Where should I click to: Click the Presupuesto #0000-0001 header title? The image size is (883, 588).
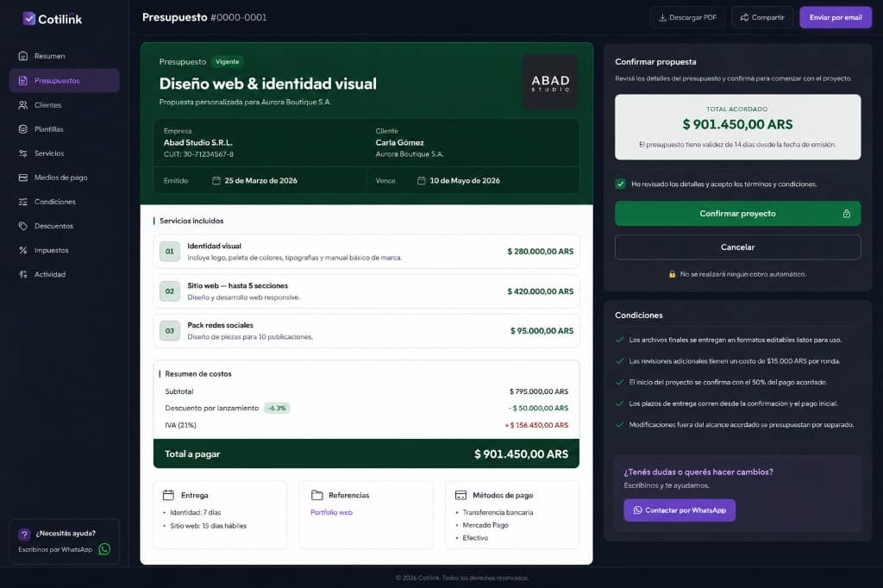point(204,17)
